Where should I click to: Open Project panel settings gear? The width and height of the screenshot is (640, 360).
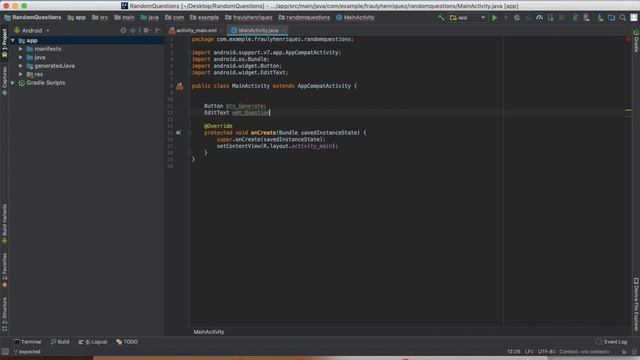pos(147,30)
